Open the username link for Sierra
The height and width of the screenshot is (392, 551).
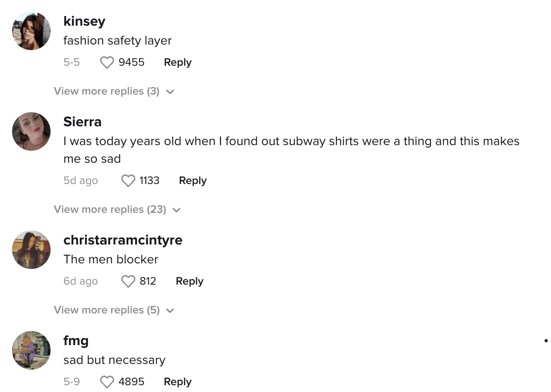coord(82,122)
